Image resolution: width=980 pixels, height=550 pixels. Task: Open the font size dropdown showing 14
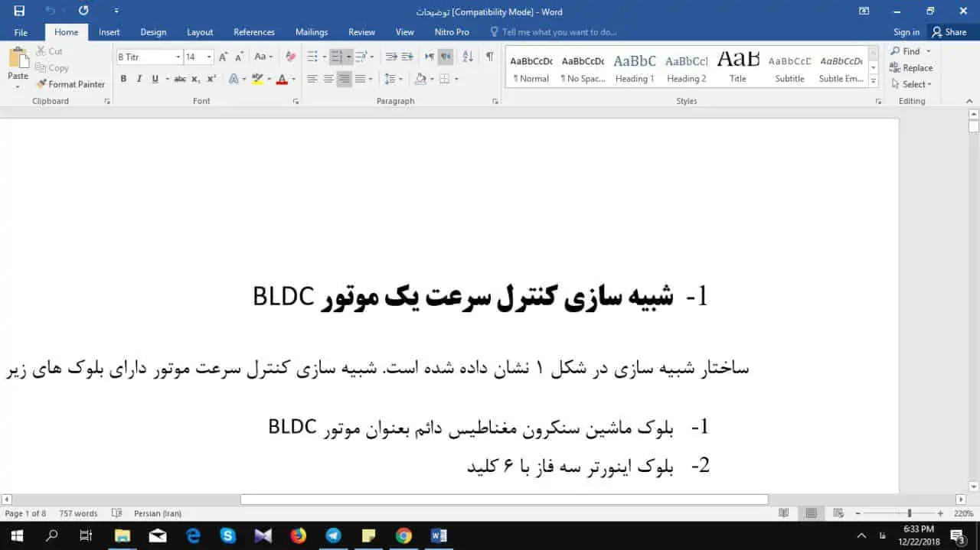pyautogui.click(x=209, y=57)
